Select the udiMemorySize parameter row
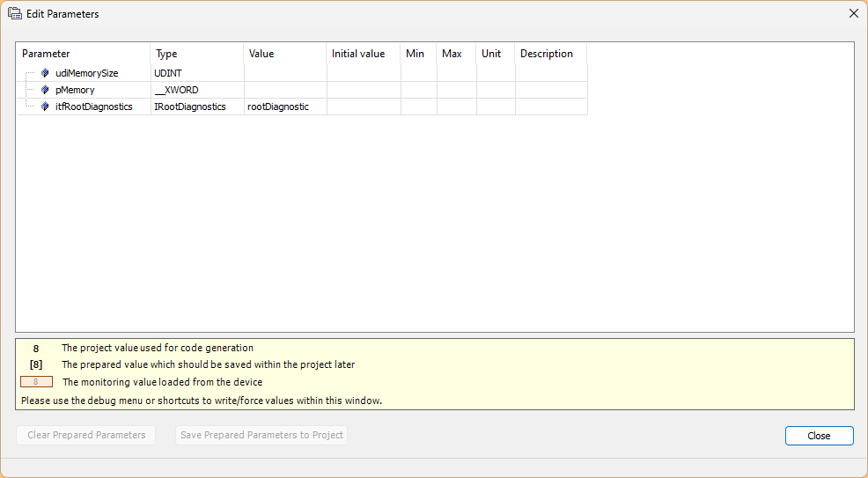 coord(302,73)
